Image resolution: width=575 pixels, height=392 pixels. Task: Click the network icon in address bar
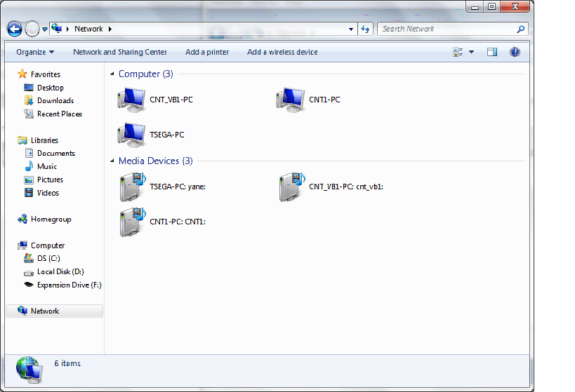click(x=56, y=28)
